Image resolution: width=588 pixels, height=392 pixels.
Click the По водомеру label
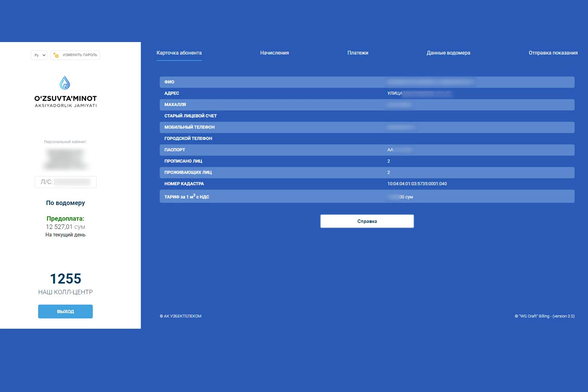point(65,203)
